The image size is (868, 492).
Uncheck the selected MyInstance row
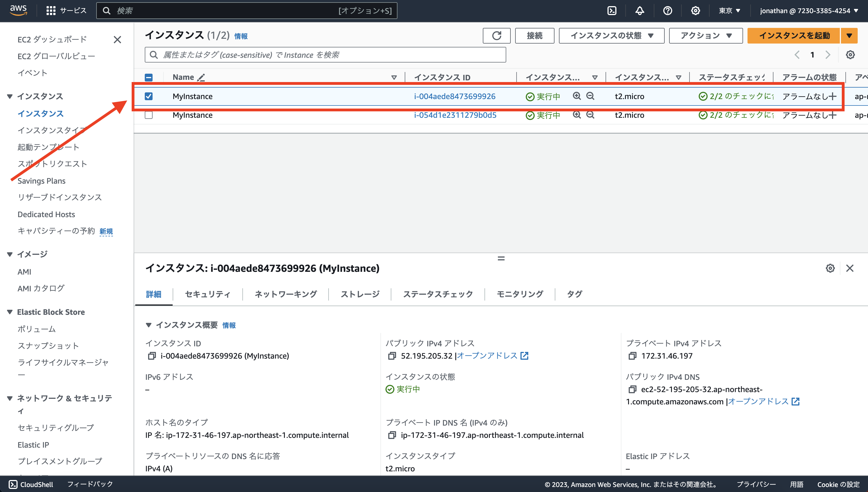[148, 96]
